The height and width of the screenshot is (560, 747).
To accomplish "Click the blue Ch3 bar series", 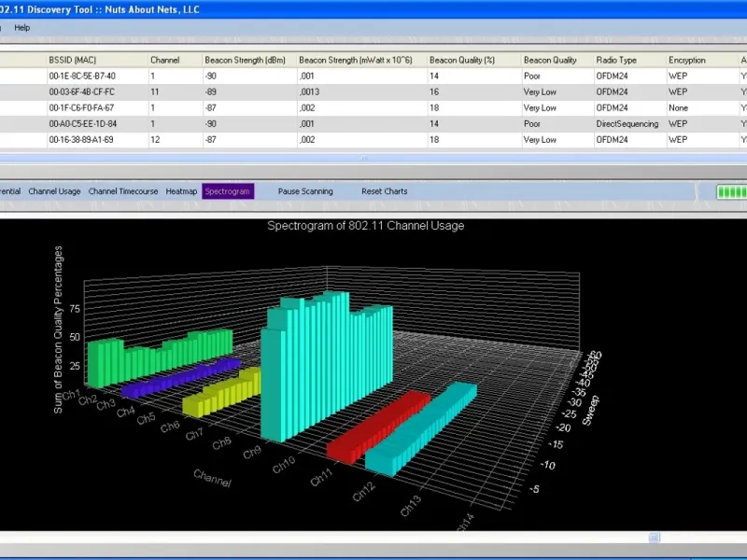I will [181, 378].
